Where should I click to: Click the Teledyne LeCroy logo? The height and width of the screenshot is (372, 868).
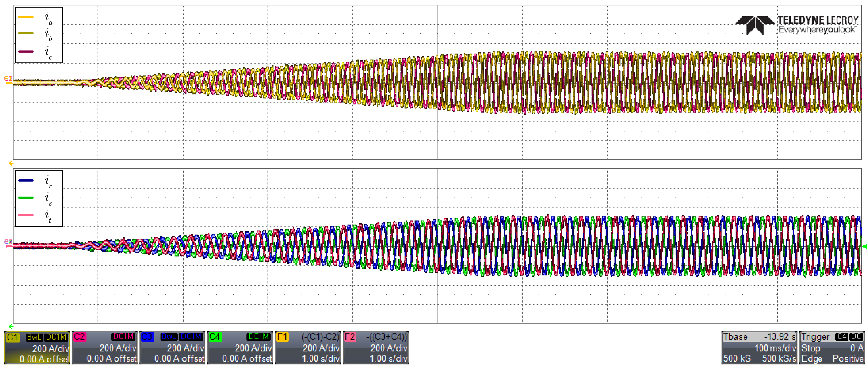click(x=797, y=25)
